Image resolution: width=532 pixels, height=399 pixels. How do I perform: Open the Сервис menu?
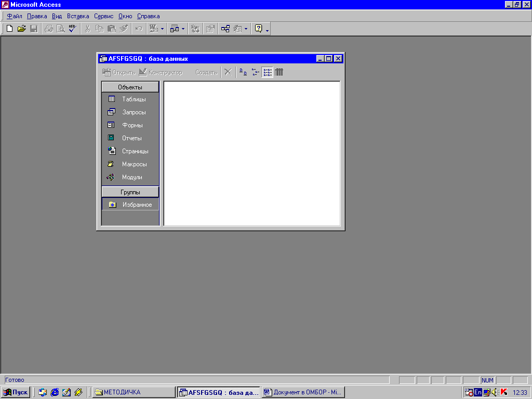(103, 16)
